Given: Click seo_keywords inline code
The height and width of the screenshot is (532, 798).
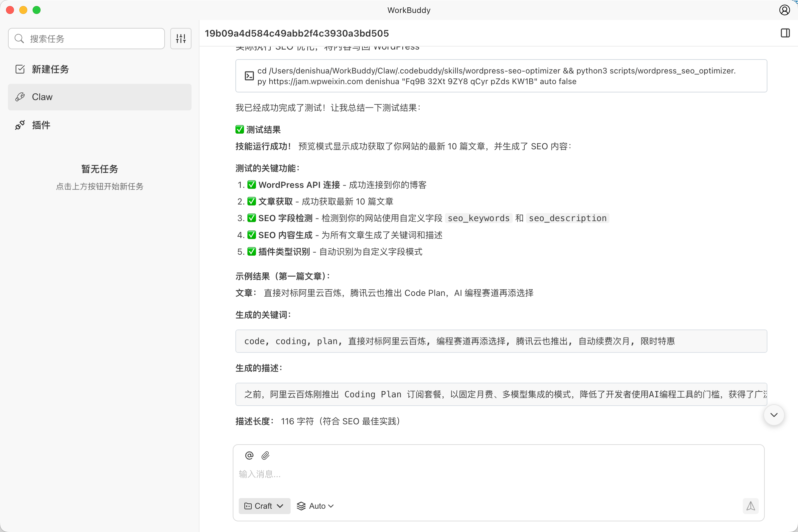Looking at the screenshot, I should point(478,218).
